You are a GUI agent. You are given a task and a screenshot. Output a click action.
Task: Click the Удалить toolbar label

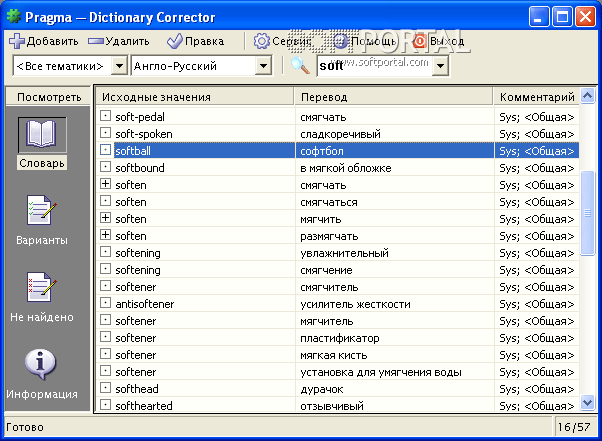(x=127, y=41)
